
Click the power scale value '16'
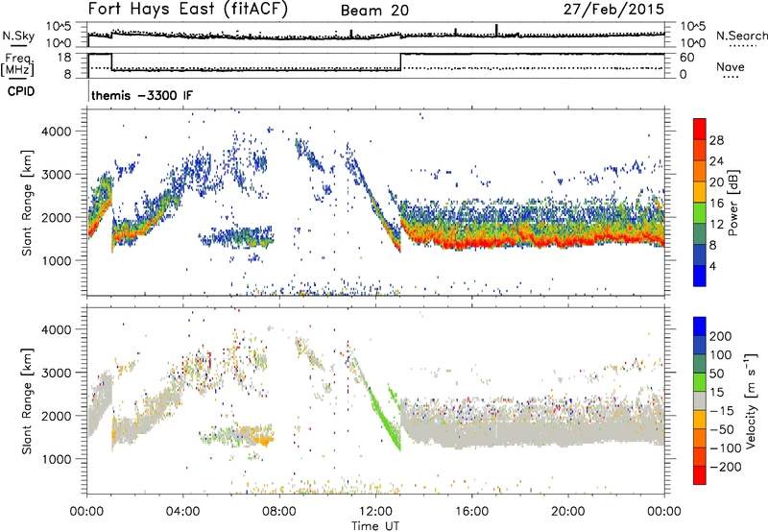[716, 204]
